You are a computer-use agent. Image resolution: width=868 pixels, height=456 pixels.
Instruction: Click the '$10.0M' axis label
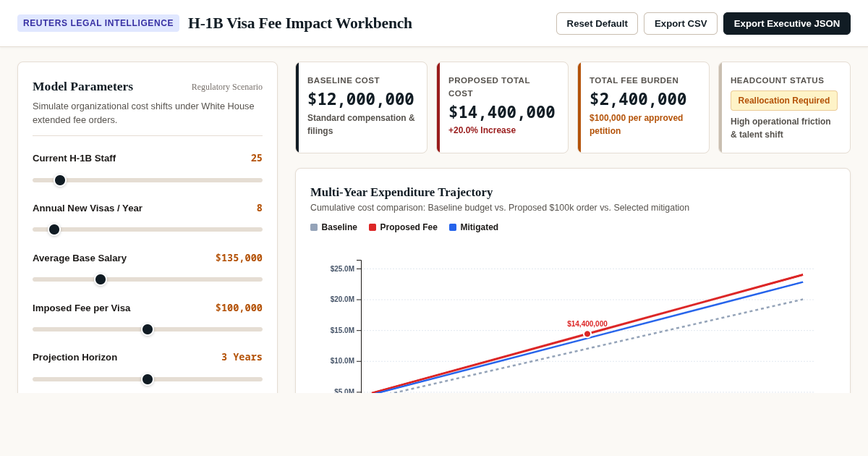pyautogui.click(x=343, y=360)
